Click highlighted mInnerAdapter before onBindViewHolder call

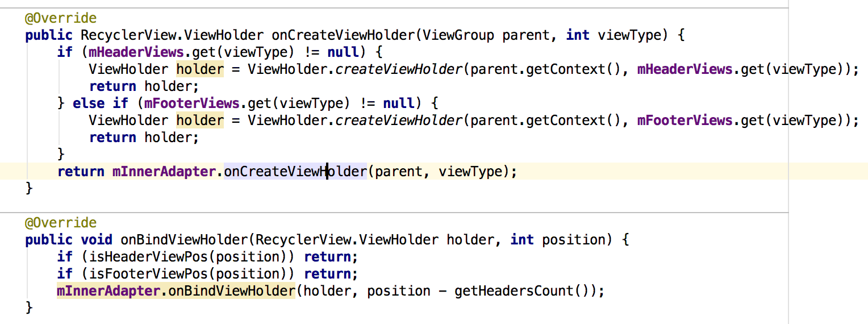pyautogui.click(x=108, y=291)
